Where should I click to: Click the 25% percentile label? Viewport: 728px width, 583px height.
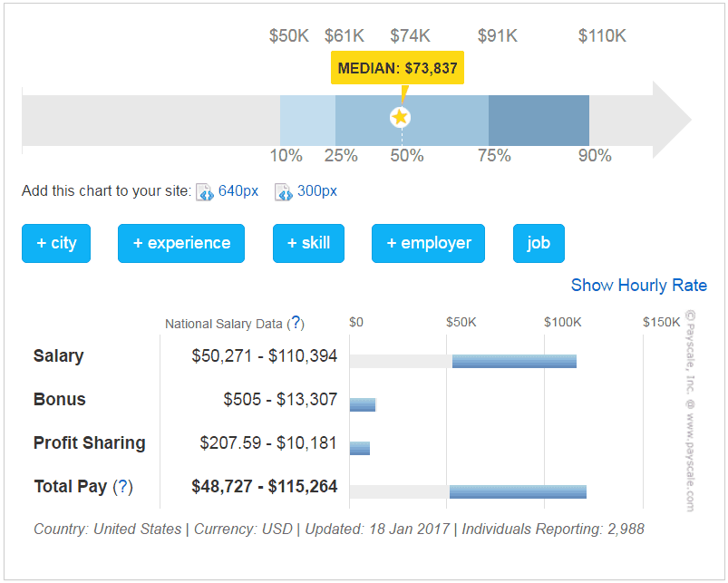pos(341,156)
